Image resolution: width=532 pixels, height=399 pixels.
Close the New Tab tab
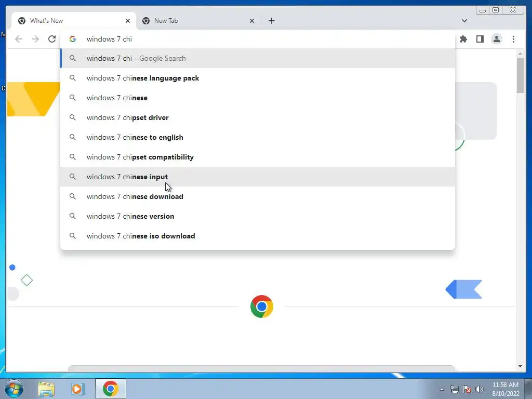252,21
